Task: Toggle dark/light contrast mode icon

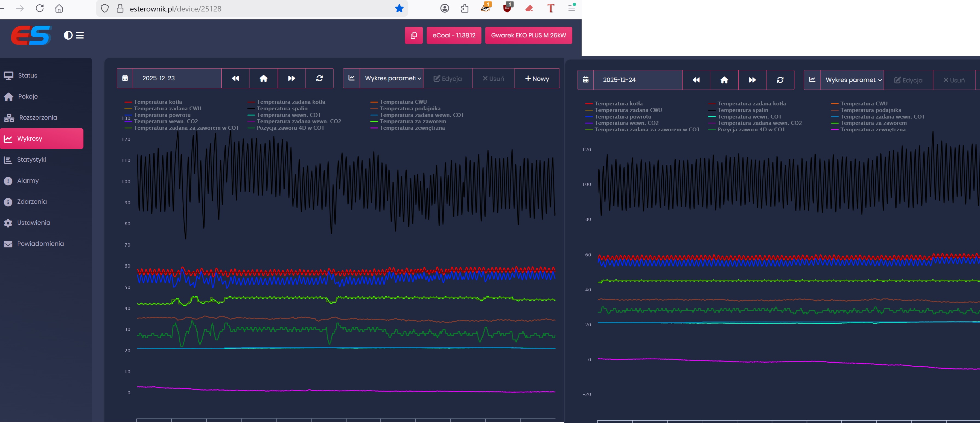Action: tap(68, 35)
